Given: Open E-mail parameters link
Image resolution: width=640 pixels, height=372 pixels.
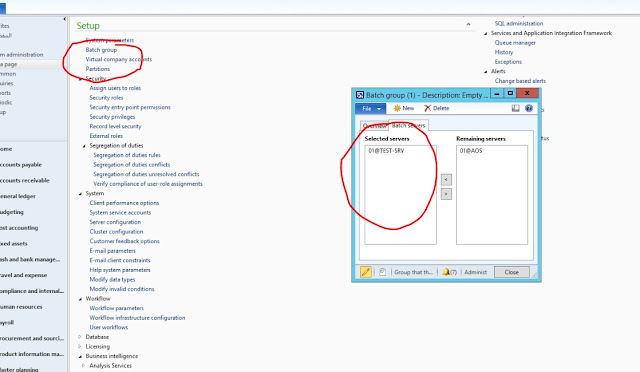Looking at the screenshot, I should (x=112, y=251).
